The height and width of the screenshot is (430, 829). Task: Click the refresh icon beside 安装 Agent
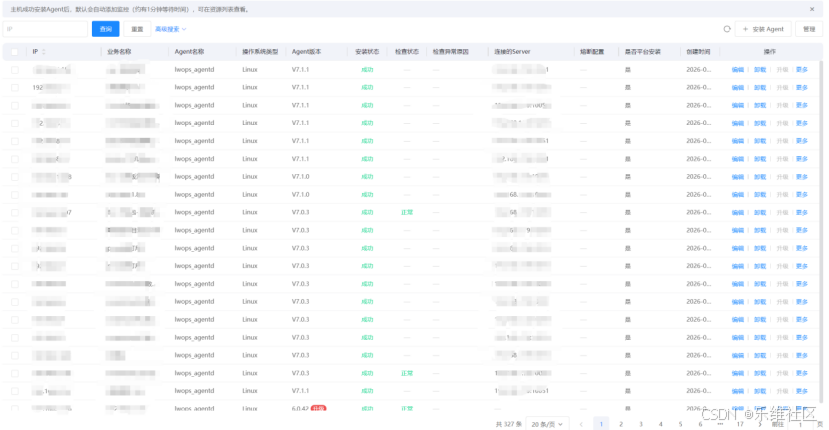pos(727,29)
